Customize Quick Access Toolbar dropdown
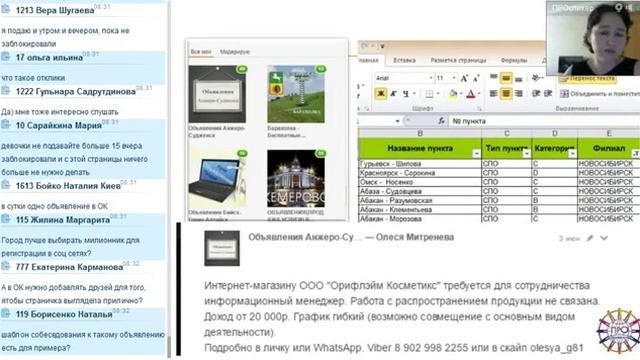The width and height of the screenshot is (640, 360). 382,47
